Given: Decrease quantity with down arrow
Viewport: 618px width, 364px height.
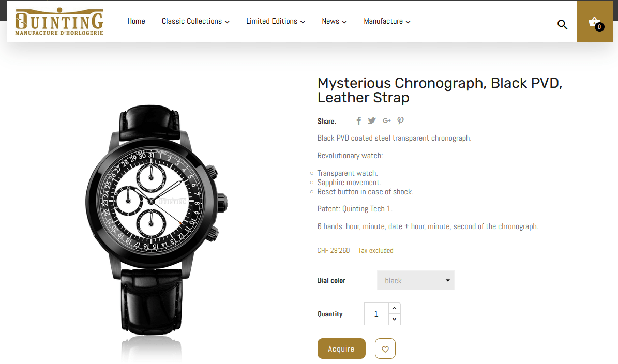Looking at the screenshot, I should pos(394,320).
